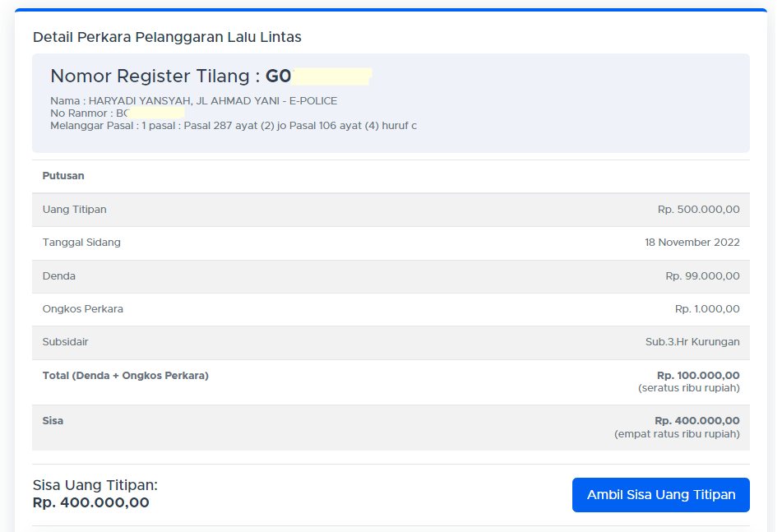Click the Rp. 500.000,00 deposit amount
Screen dimensions: 782x532
pos(698,210)
